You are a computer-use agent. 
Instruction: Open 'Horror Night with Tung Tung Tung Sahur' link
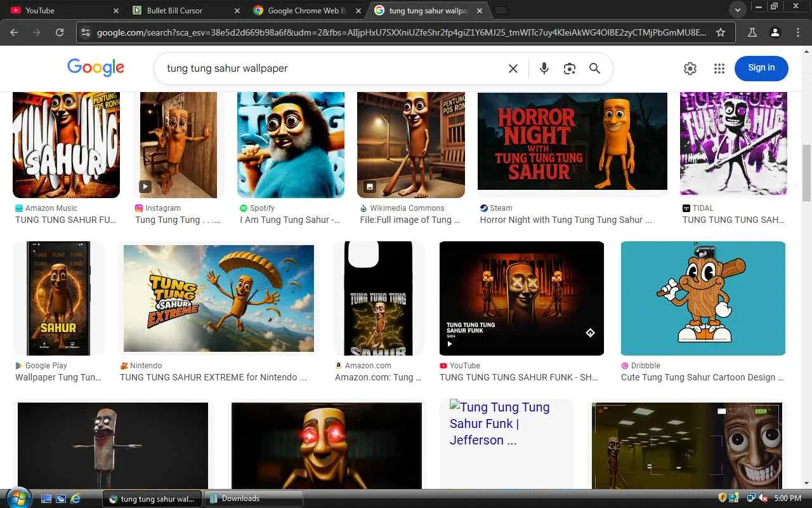point(566,220)
